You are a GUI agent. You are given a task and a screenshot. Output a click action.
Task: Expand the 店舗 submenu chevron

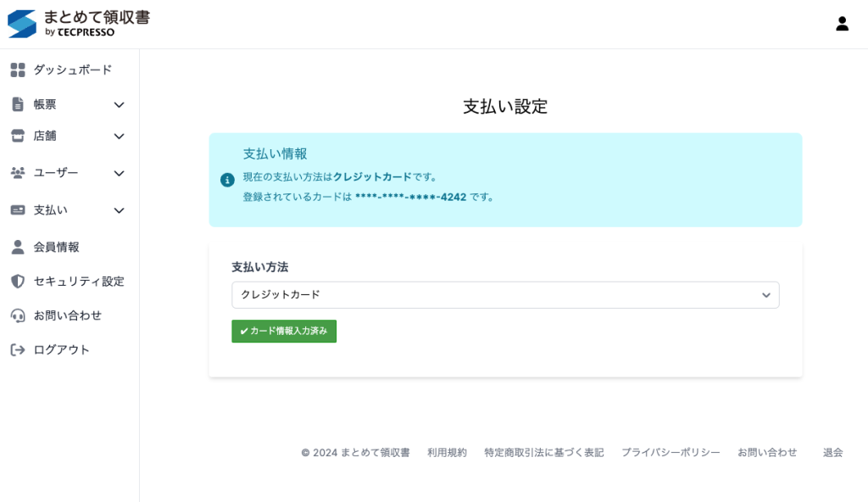click(119, 137)
